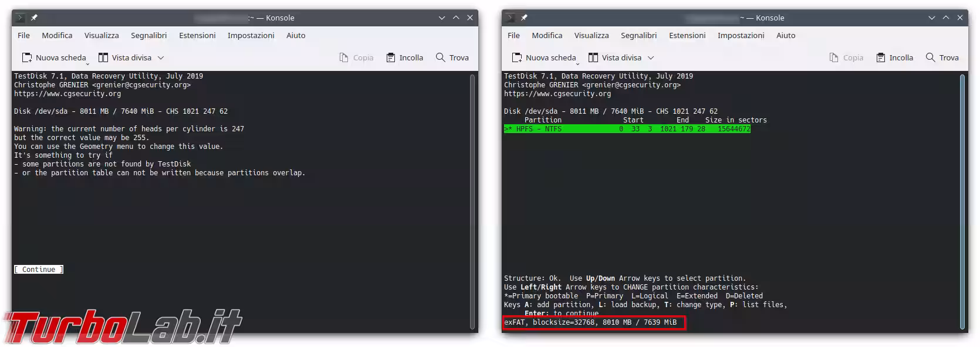980x347 pixels.
Task: Open Impostazioni menu in left Konsole window
Action: 251,35
